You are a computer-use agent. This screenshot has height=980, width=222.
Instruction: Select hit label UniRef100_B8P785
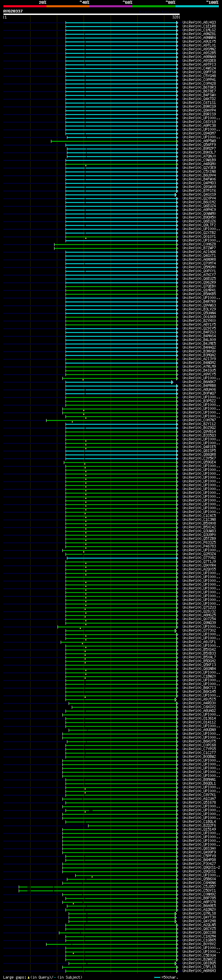point(199,898)
